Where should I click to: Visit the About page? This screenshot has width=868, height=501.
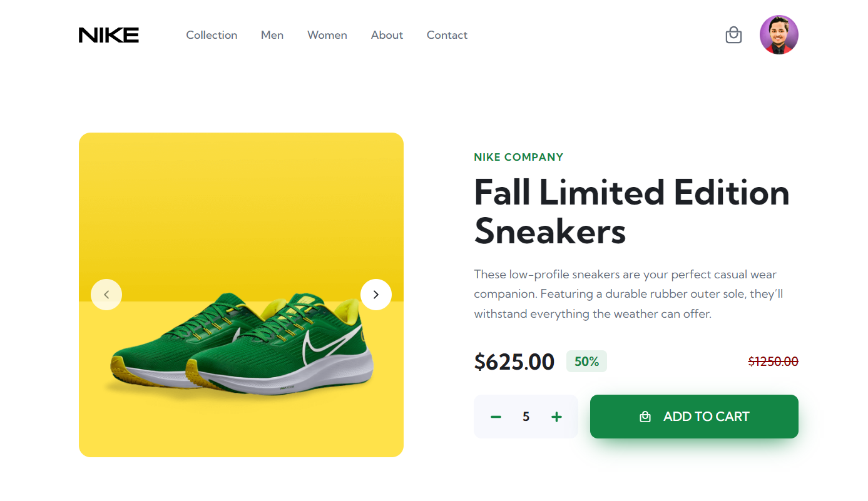click(387, 35)
